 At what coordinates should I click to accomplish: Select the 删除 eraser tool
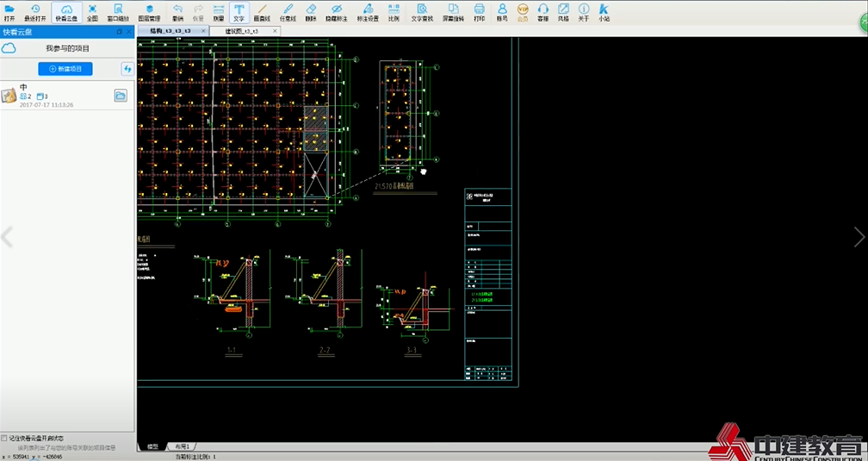point(311,12)
